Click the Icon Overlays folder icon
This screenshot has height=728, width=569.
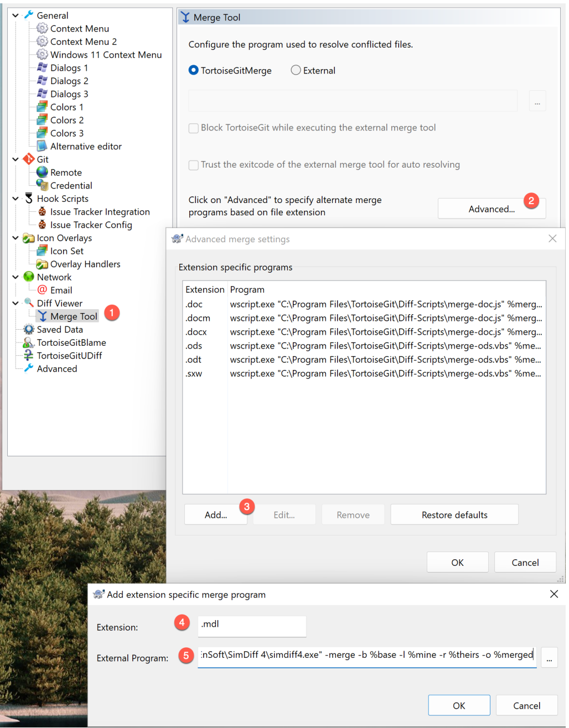(29, 238)
